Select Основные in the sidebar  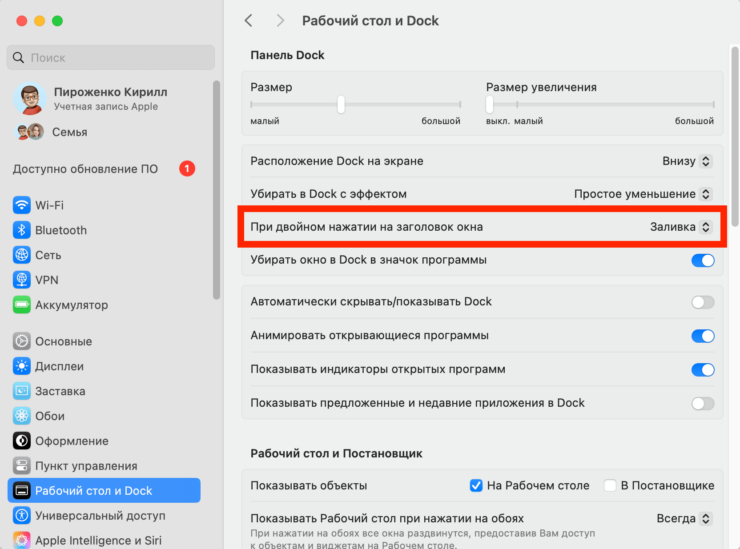(63, 341)
